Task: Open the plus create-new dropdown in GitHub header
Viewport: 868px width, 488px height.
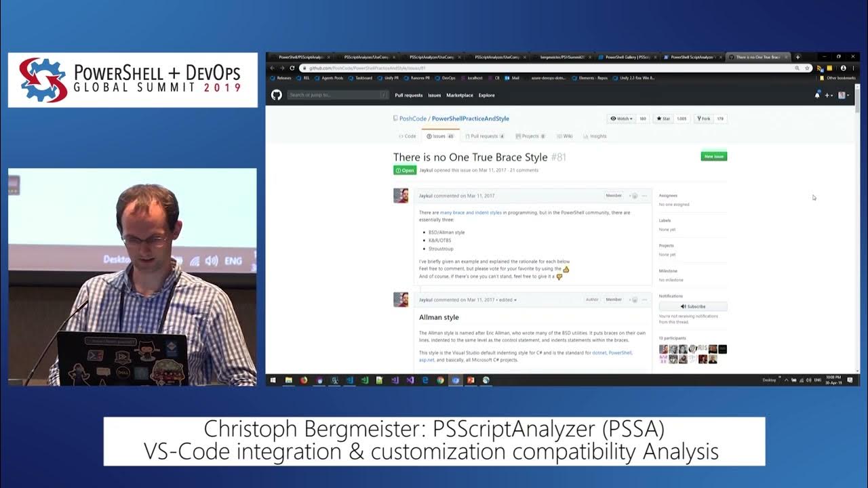Action: click(829, 96)
